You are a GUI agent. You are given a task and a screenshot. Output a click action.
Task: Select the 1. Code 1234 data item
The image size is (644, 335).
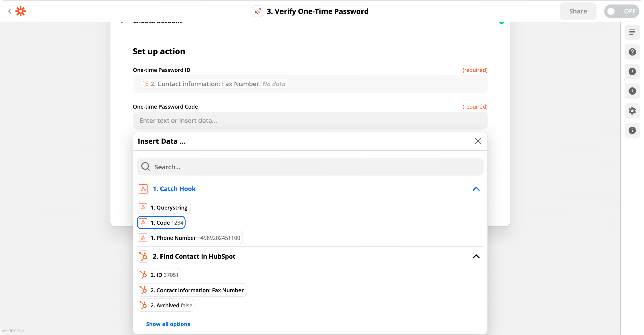(x=161, y=222)
